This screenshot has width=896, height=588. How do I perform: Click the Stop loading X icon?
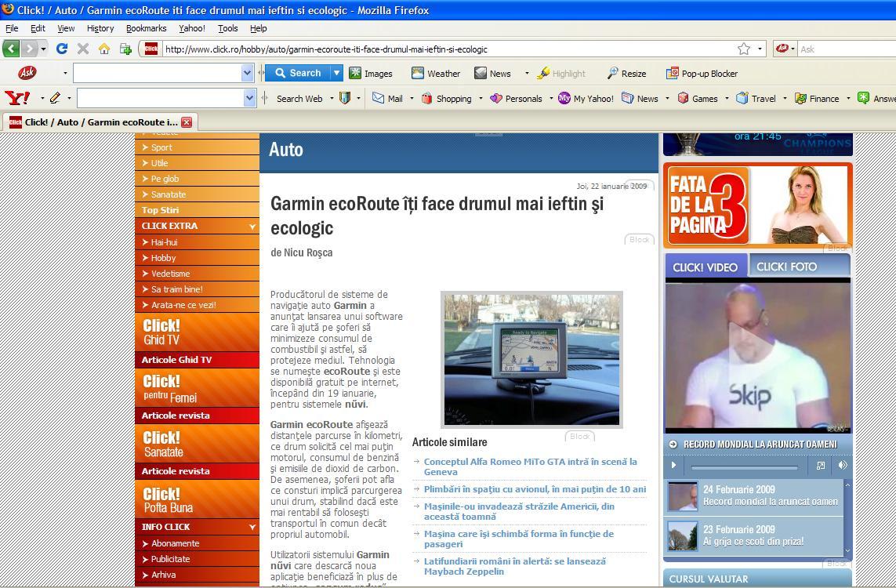pos(83,49)
